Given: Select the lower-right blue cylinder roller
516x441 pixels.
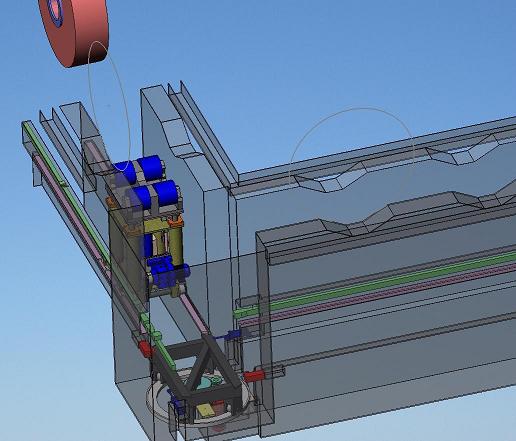Looking at the screenshot, I should coord(166,193).
